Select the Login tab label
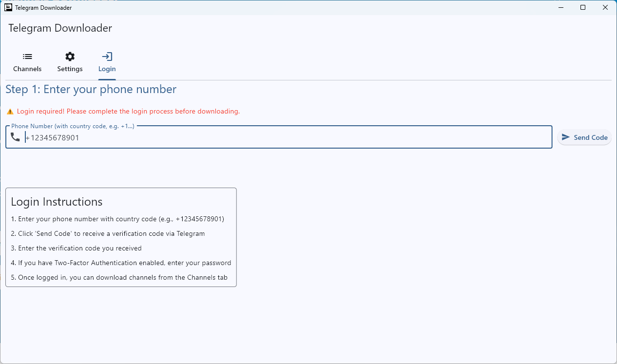The image size is (617, 364). 107,69
